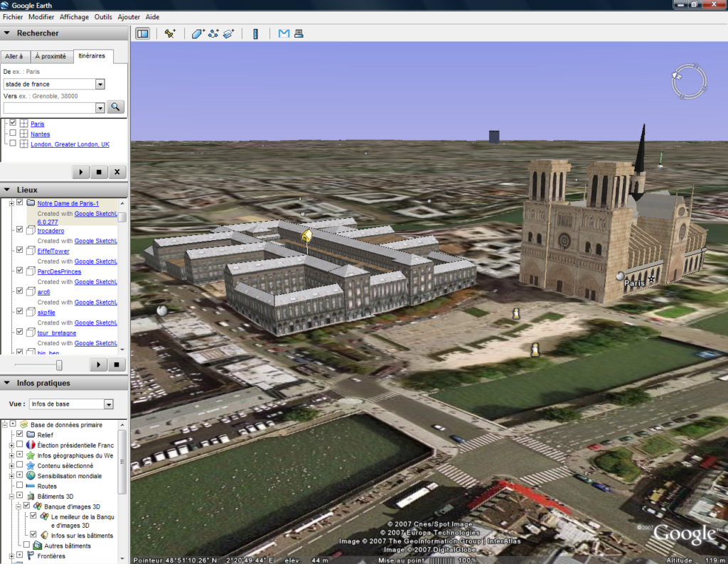Expand the Élection présidentielle tree node

pos(11,445)
